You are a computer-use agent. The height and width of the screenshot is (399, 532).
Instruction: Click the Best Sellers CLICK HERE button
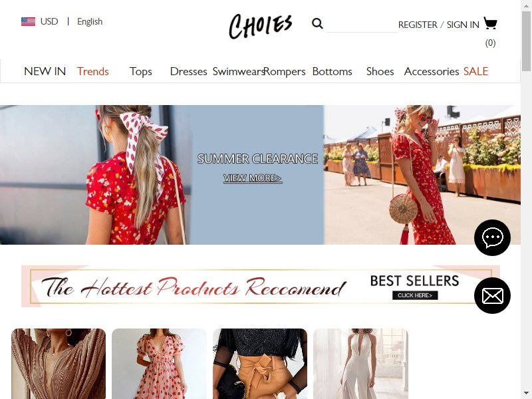coord(415,295)
